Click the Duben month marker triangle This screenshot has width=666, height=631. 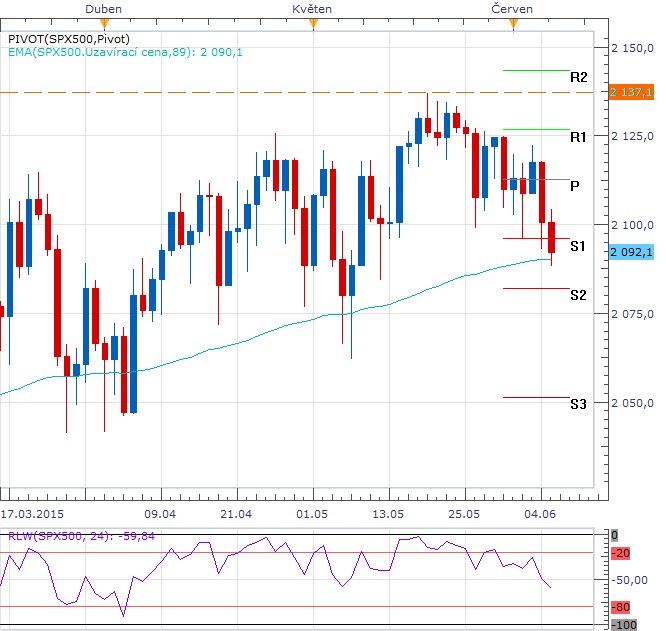point(104,24)
